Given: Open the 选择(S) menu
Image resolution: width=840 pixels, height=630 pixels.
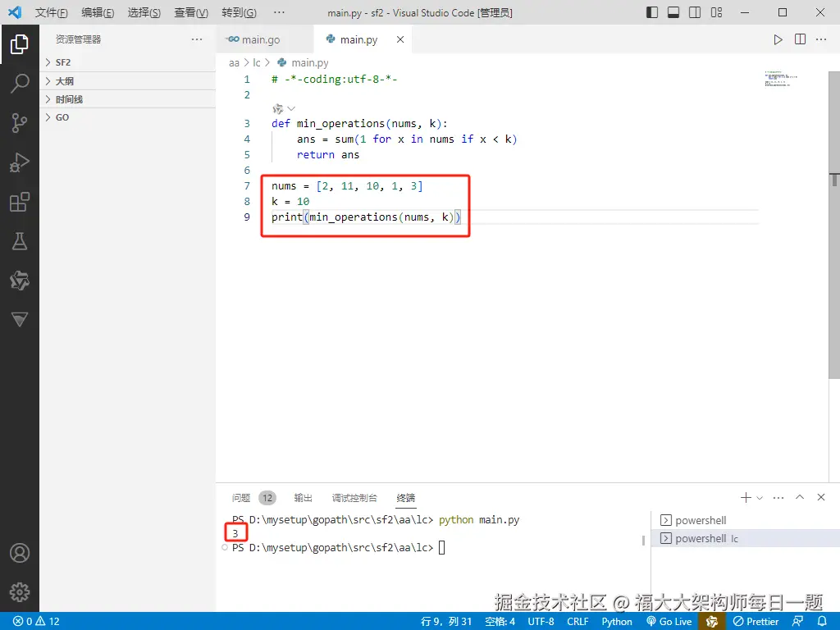Looking at the screenshot, I should (144, 12).
